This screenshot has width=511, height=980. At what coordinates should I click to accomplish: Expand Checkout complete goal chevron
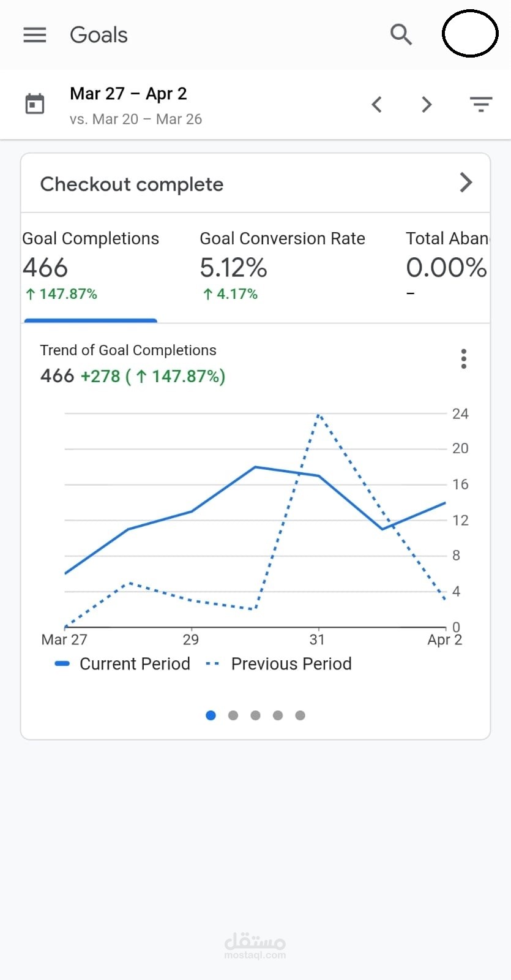coord(466,183)
